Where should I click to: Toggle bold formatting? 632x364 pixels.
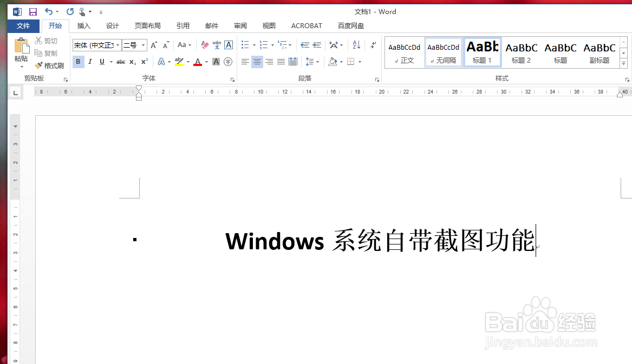coord(78,62)
